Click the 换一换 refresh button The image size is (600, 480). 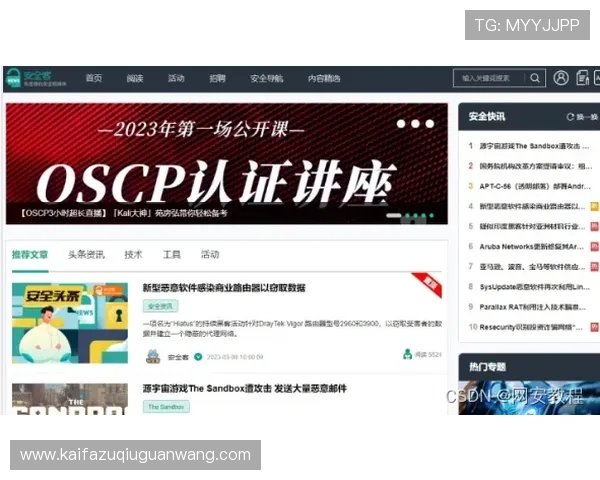pyautogui.click(x=582, y=117)
